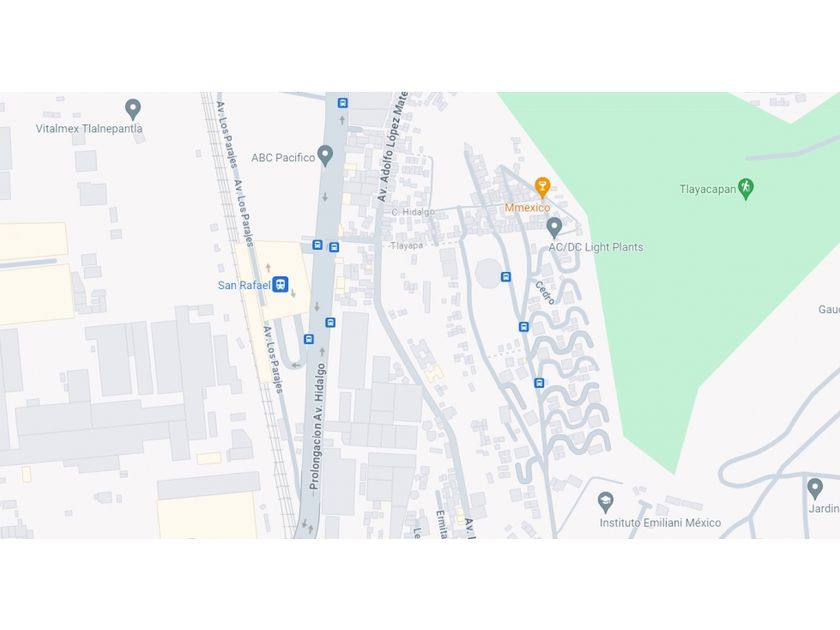Click the Vitalmex Tlalnepantla label
Image resolution: width=840 pixels, height=630 pixels.
(89, 129)
